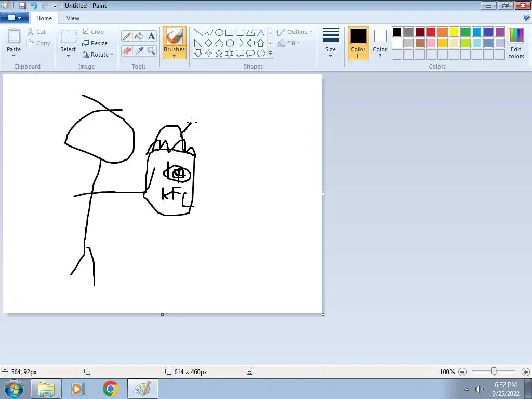Open the Size thickness dropdown
Screen dimensions: 532x399
(x=330, y=43)
